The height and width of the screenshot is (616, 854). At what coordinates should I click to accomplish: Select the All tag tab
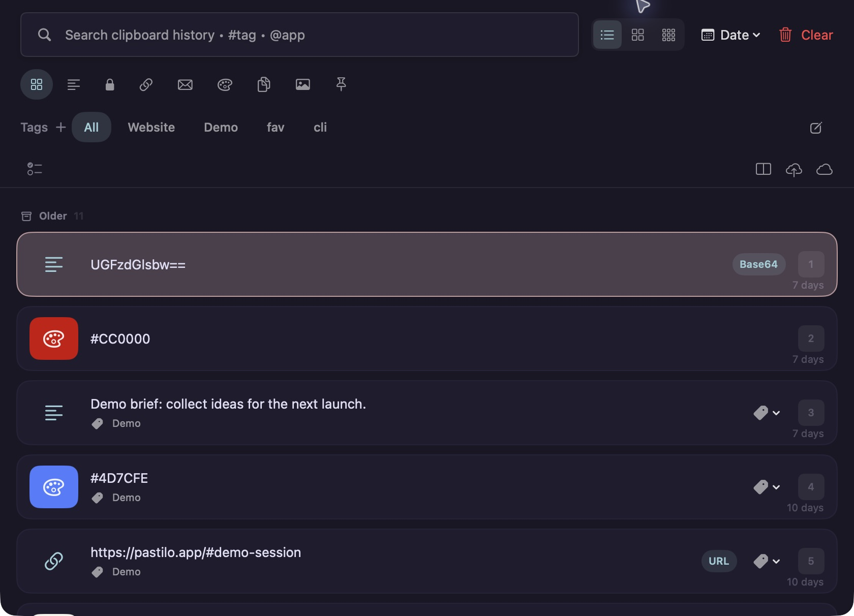coord(91,127)
